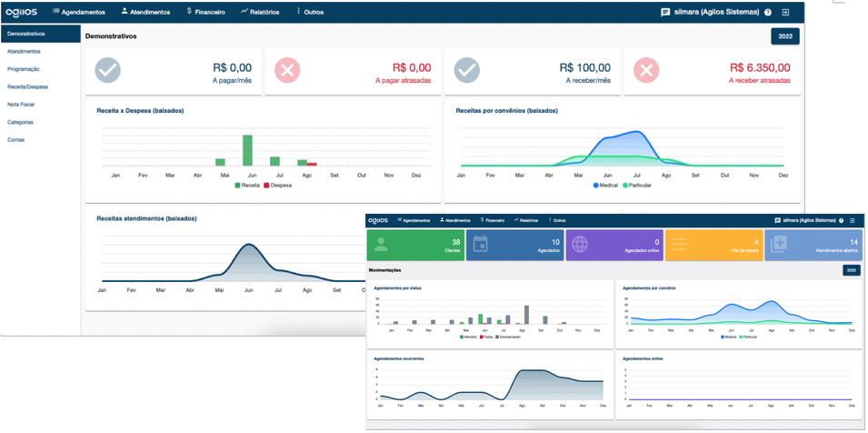Click the help question mark icon in top bar
This screenshot has width=868, height=433.
pos(768,13)
